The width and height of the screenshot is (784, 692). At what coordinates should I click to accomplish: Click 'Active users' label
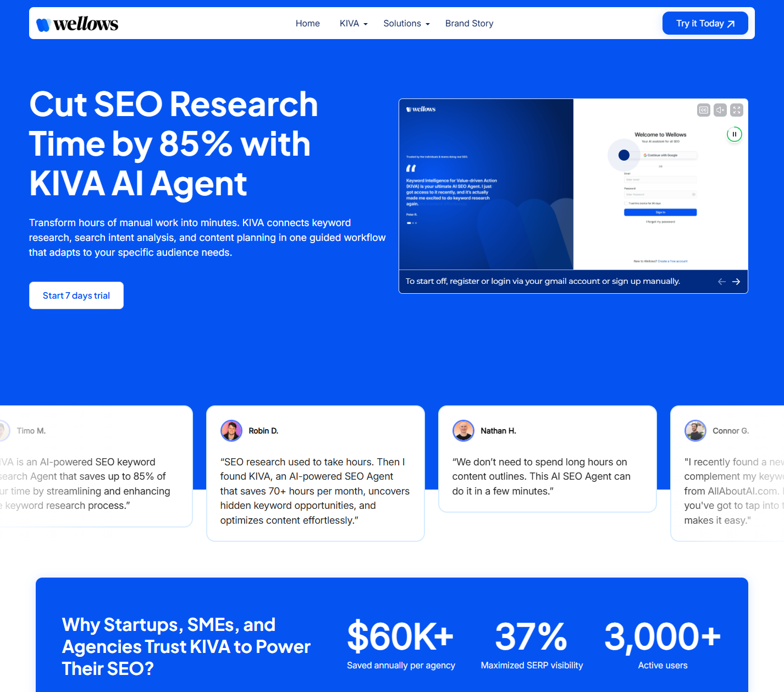click(662, 666)
